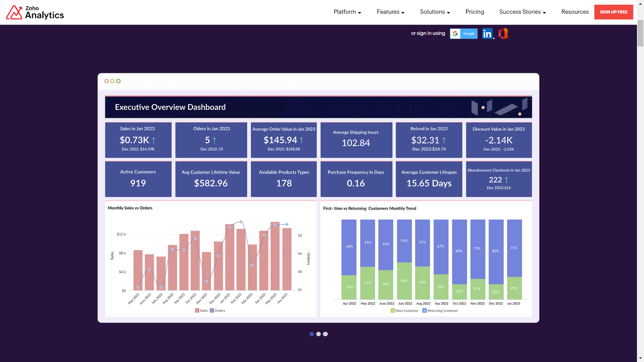Screen dimensions: 644x362
Task: Click the 46% segment for July 2022
Action: point(405,281)
